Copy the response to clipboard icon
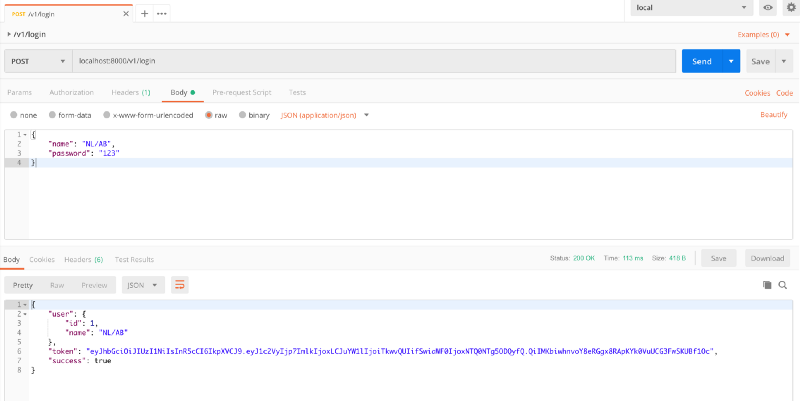The width and height of the screenshot is (800, 401). (767, 285)
